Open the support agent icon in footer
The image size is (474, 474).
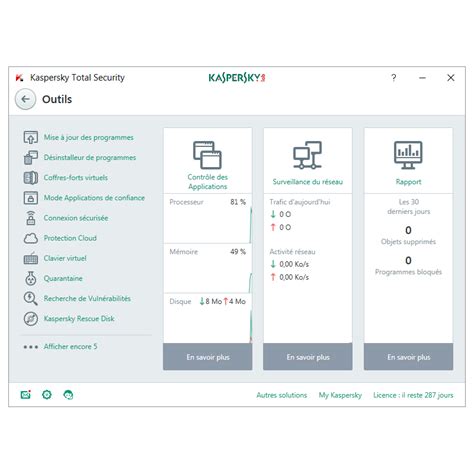pyautogui.click(x=68, y=395)
